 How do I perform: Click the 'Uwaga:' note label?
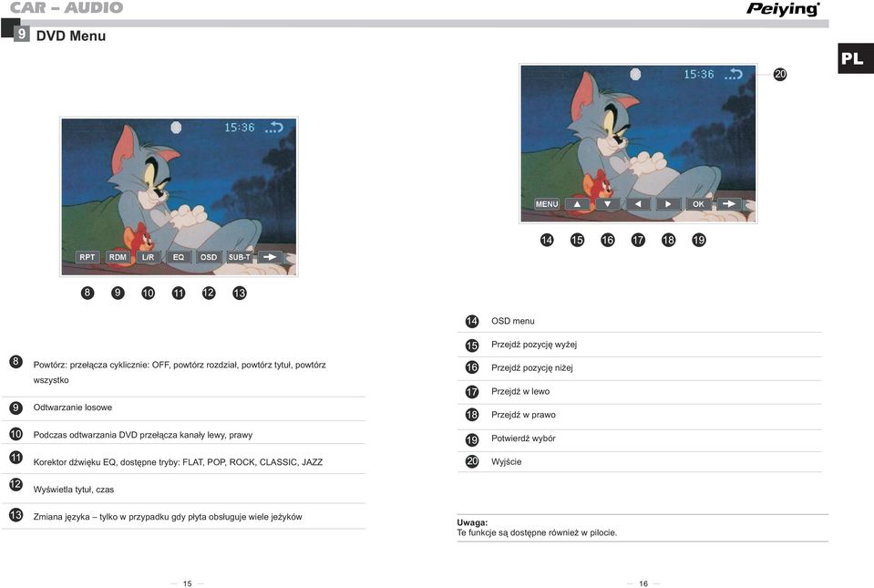pos(472,522)
